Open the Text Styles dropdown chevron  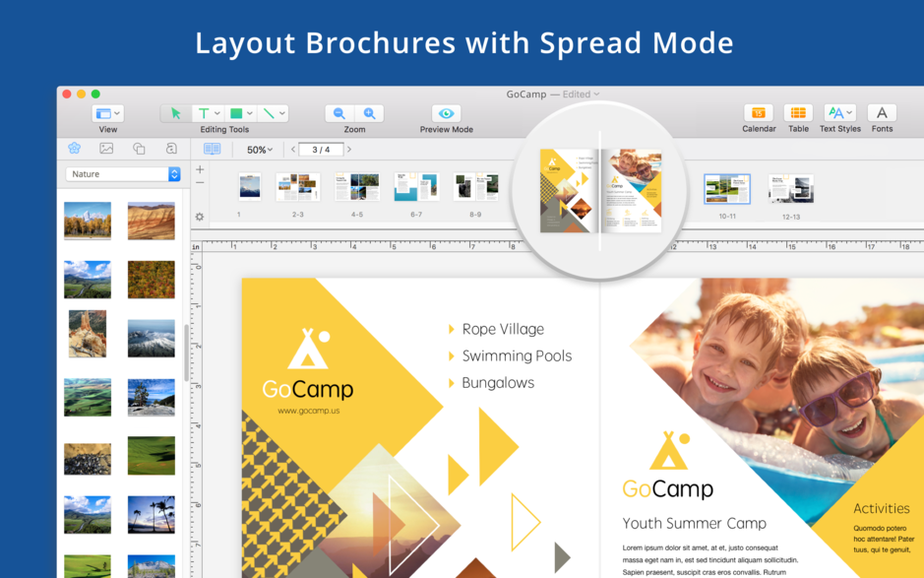(x=851, y=112)
